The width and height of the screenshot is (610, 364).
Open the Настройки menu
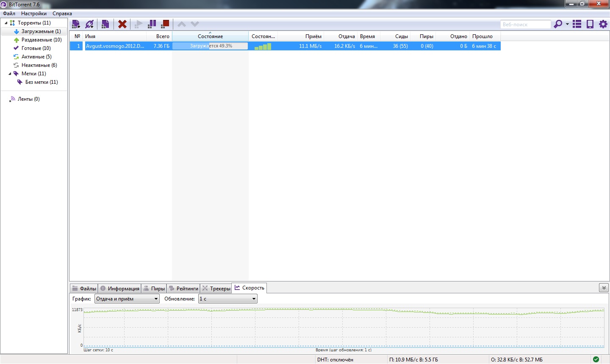click(x=34, y=14)
